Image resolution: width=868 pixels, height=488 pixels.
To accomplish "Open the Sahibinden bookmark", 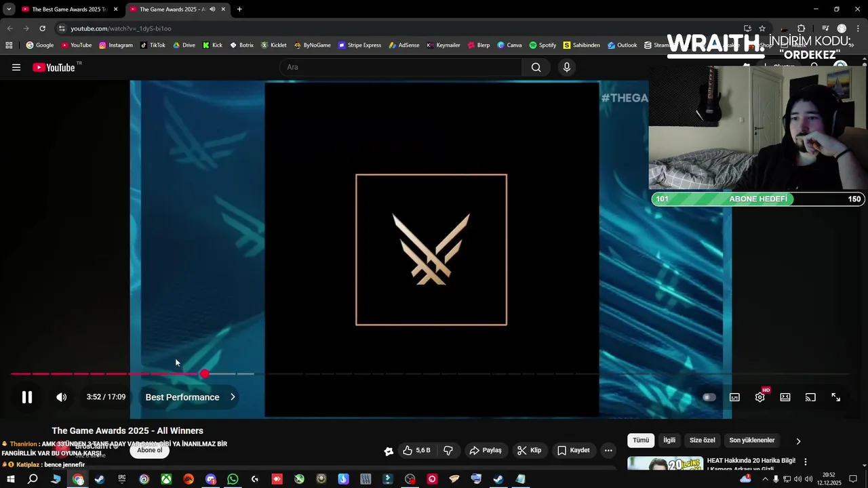I will pos(581,45).
